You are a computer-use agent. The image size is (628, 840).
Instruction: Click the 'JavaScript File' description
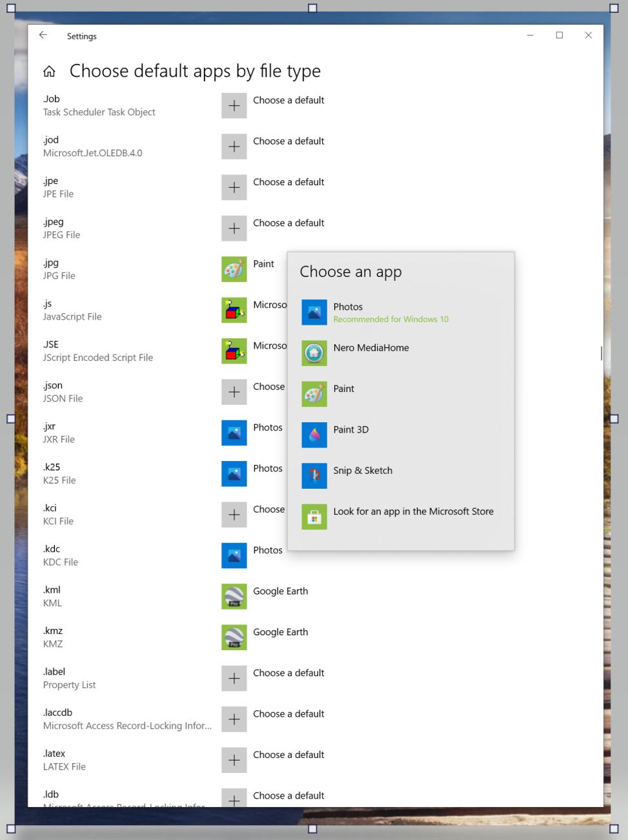(x=72, y=317)
